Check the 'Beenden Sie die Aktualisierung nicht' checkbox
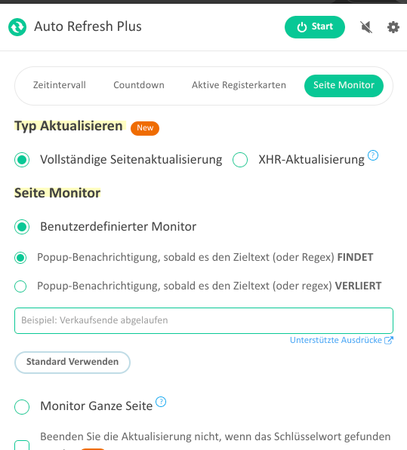Screen dimensions: 407x450 point(22,445)
